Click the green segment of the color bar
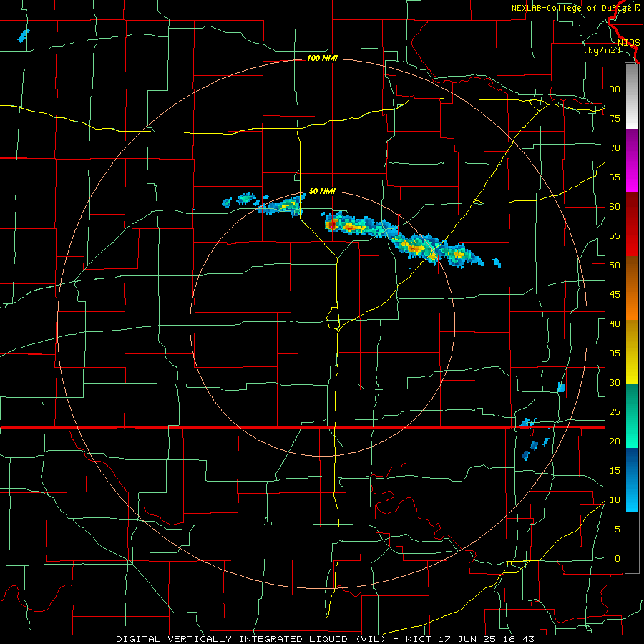 tap(632, 416)
